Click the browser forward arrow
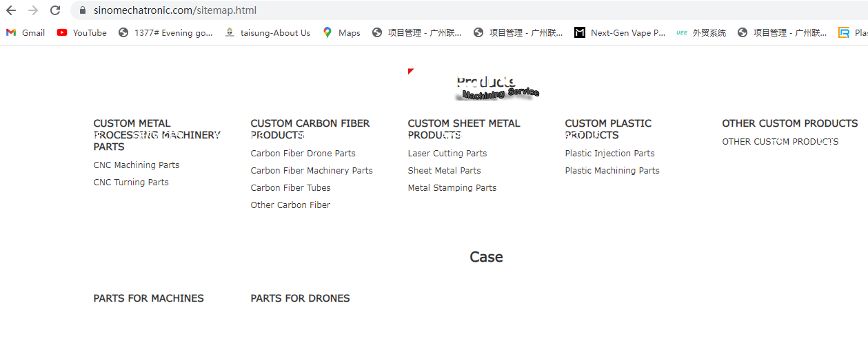 (x=33, y=10)
